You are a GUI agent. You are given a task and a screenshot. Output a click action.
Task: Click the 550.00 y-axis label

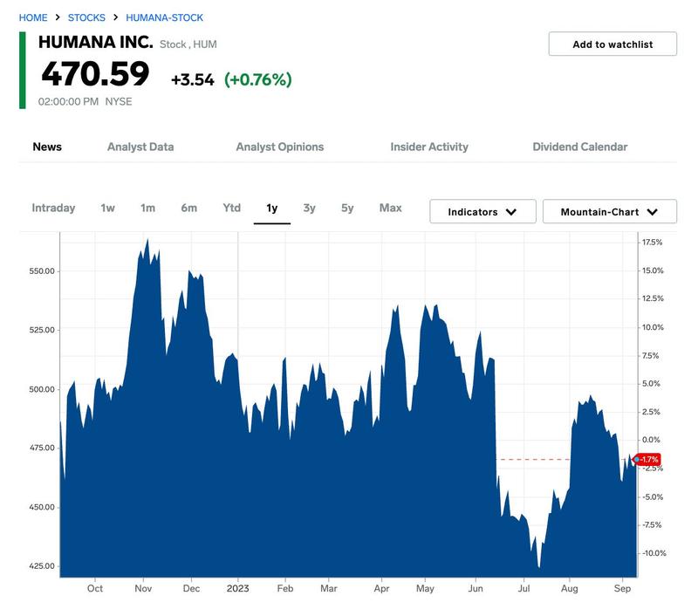42,271
